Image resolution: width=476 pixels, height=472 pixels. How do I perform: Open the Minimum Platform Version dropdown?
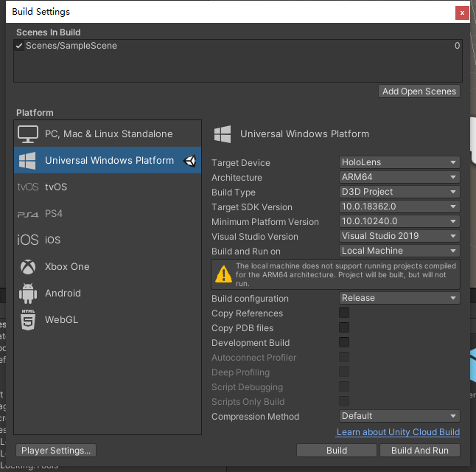click(x=399, y=221)
